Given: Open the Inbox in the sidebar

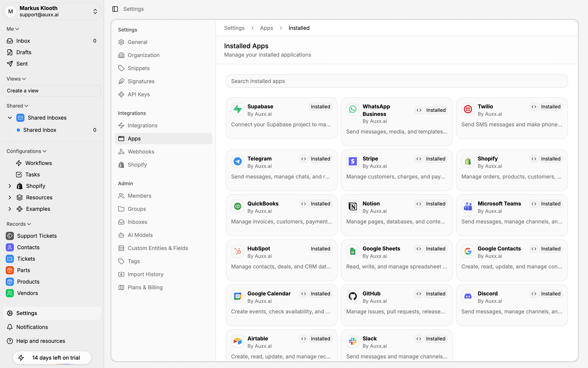Looking at the screenshot, I should pyautogui.click(x=52, y=41).
